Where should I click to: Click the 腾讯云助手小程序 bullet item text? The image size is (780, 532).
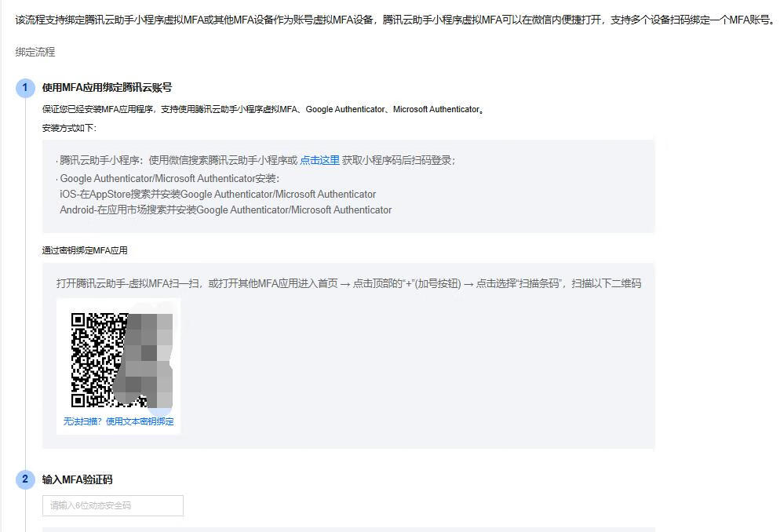[x=178, y=160]
